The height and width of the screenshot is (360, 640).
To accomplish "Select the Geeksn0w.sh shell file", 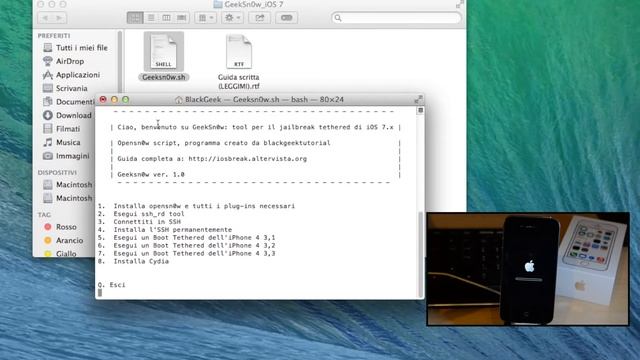I will tap(164, 57).
